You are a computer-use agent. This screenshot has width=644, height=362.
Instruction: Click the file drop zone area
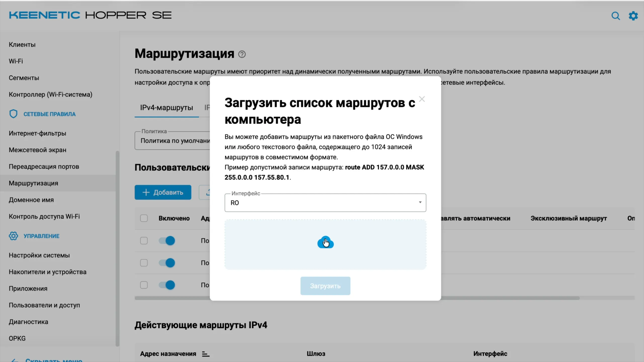325,245
